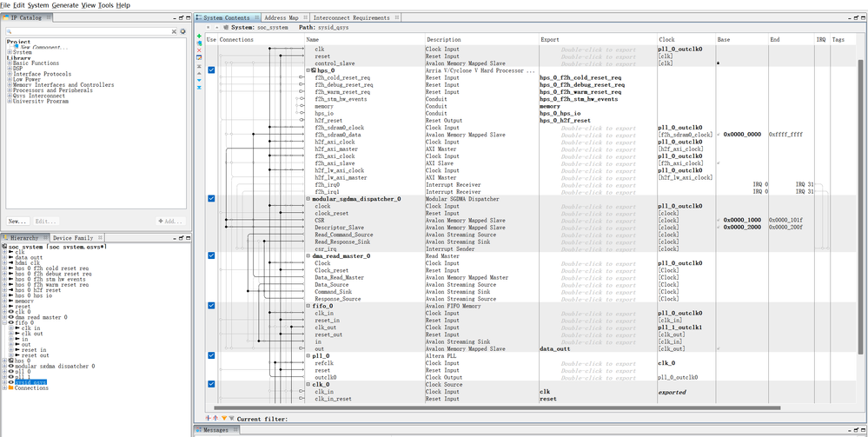The width and height of the screenshot is (868, 437).
Task: Uncheck the hps_0 Use checkbox
Action: coord(211,70)
